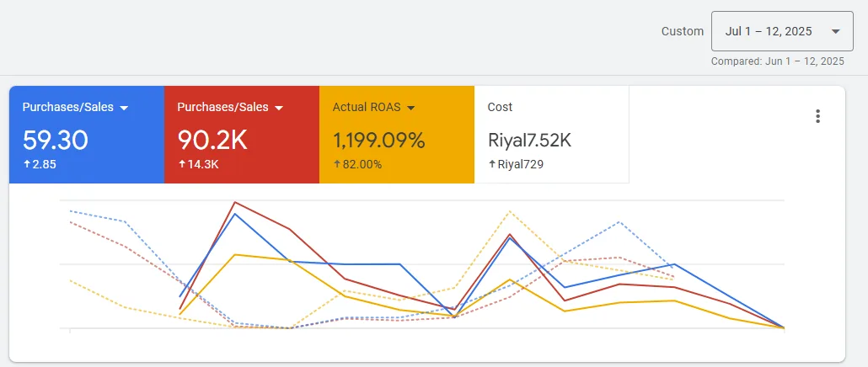This screenshot has width=868, height=367.
Task: Click the '↑ Riyal729' change value
Action: [516, 164]
